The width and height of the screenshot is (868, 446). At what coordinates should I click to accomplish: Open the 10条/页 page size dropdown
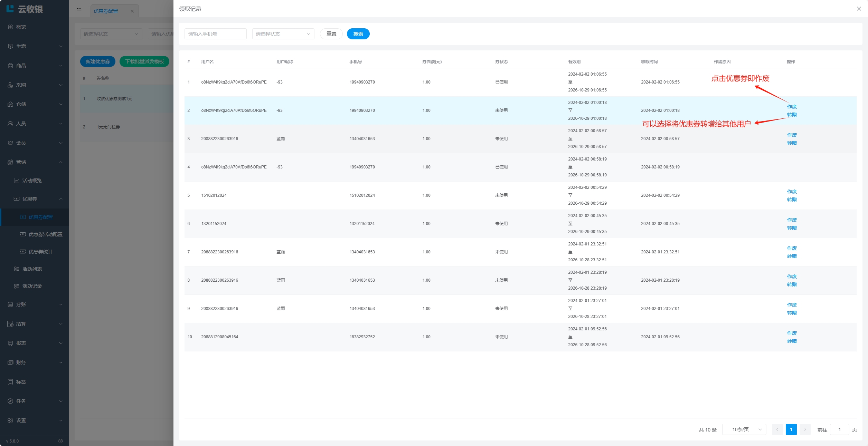point(744,429)
